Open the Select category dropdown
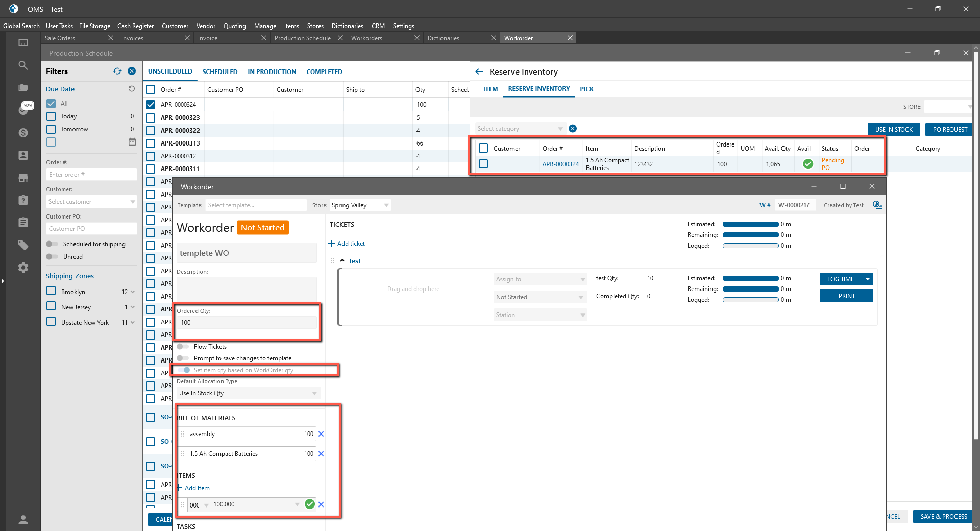The width and height of the screenshot is (980, 531). coord(520,129)
